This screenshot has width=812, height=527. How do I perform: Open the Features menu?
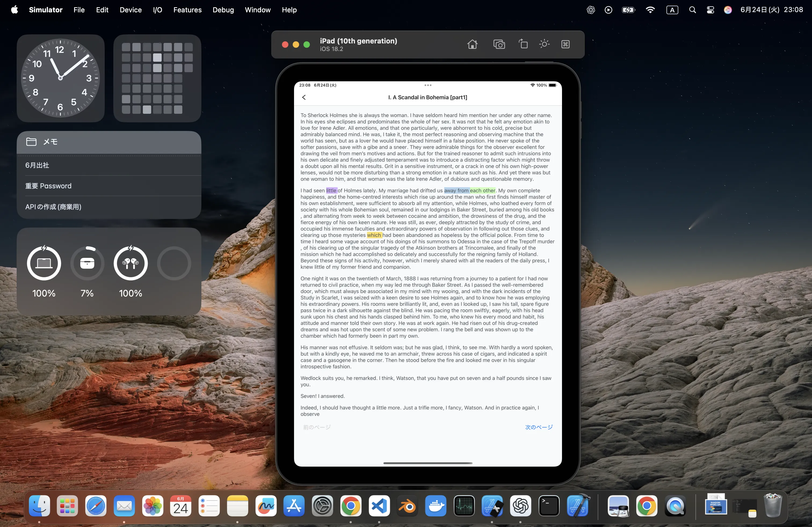click(187, 10)
